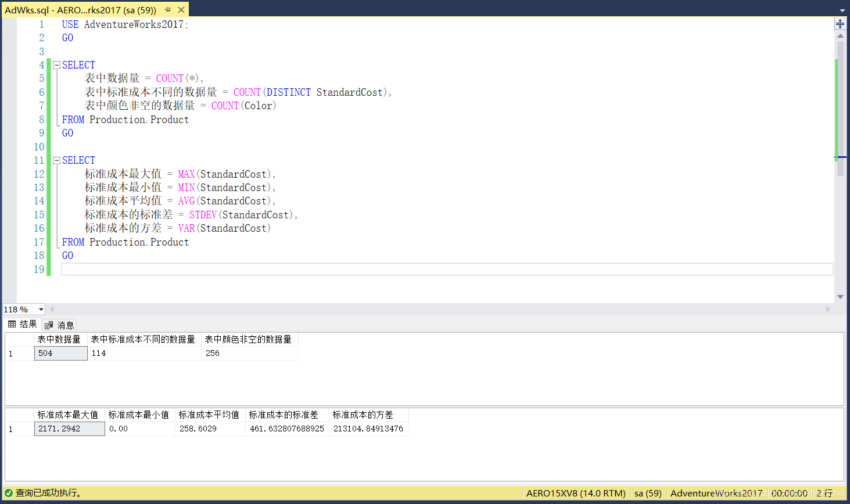Select the cell 258.6029
Image resolution: width=850 pixels, height=504 pixels.
210,429
